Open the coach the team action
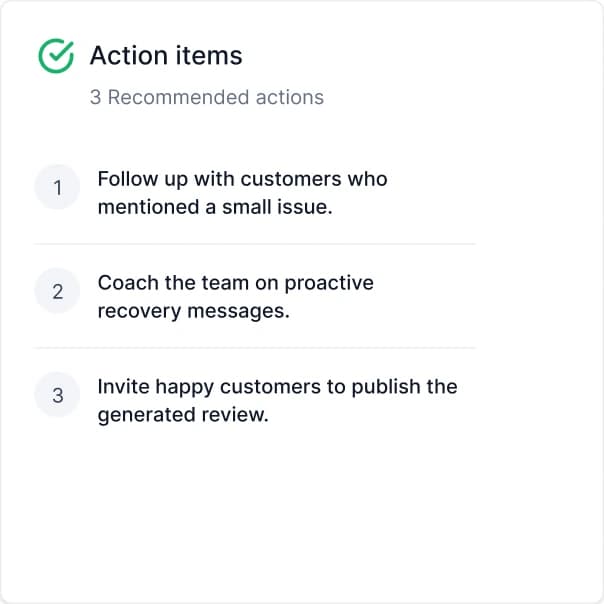Viewport: 604px width, 604px height. pyautogui.click(x=235, y=297)
